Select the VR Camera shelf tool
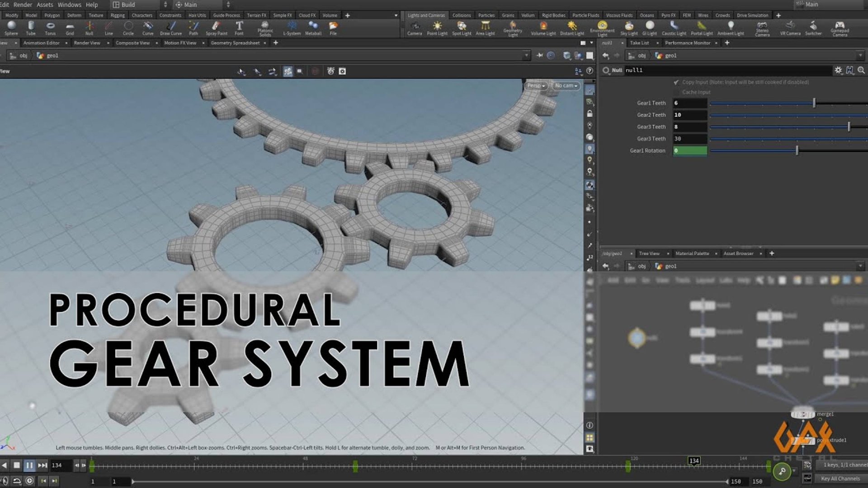The image size is (868, 488). coord(790,28)
